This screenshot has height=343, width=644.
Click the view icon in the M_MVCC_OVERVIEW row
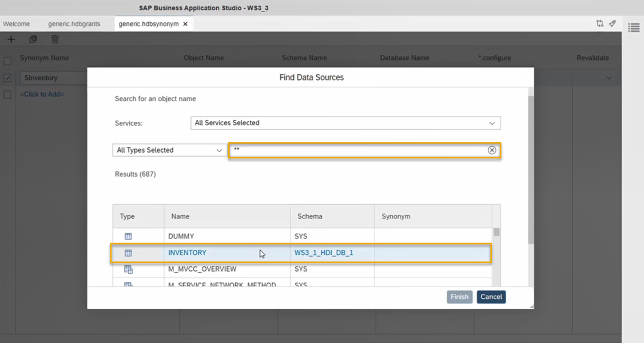click(128, 269)
